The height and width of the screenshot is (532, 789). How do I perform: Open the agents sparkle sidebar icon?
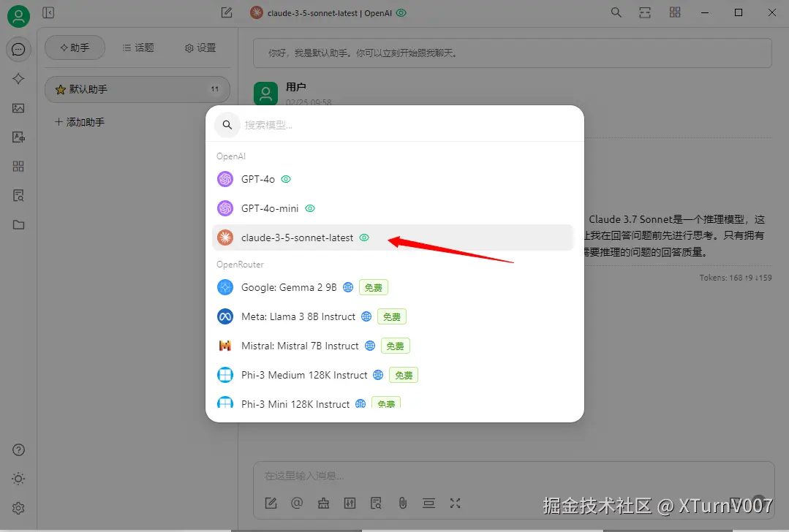[x=18, y=78]
